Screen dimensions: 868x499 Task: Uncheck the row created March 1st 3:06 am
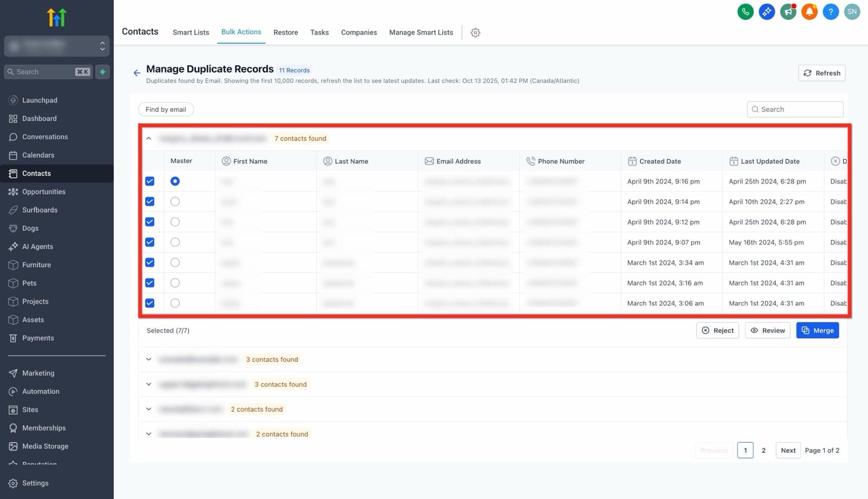[x=150, y=303]
